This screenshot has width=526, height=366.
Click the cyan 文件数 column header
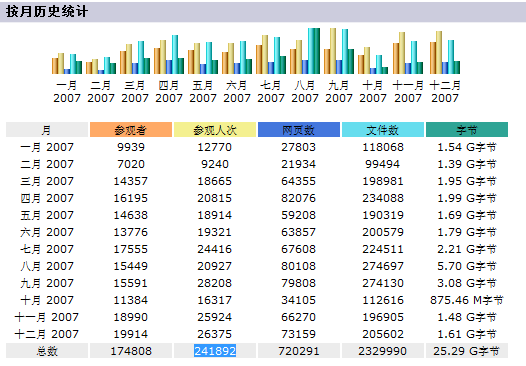[383, 130]
